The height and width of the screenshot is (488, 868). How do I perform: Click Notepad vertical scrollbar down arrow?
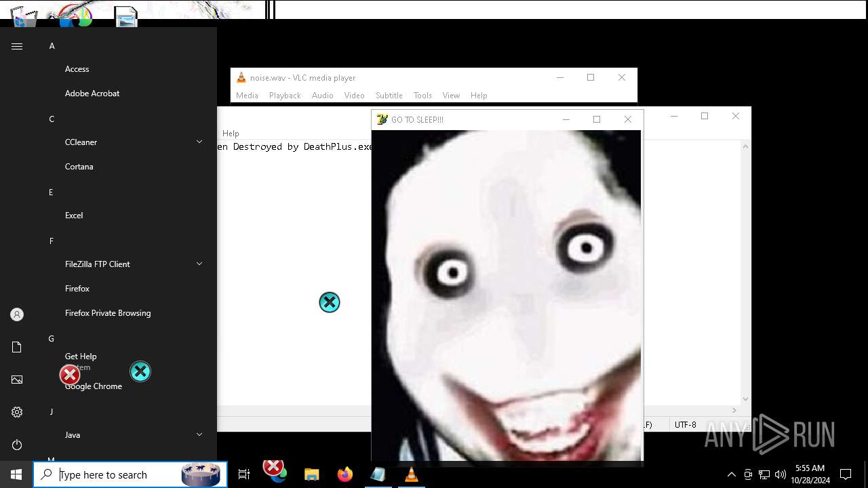745,399
